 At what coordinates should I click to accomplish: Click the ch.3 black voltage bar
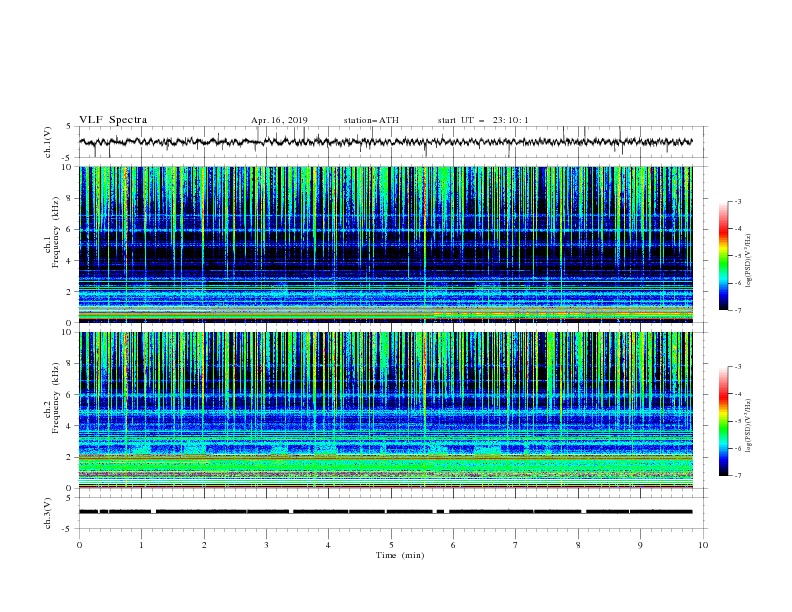pyautogui.click(x=386, y=512)
